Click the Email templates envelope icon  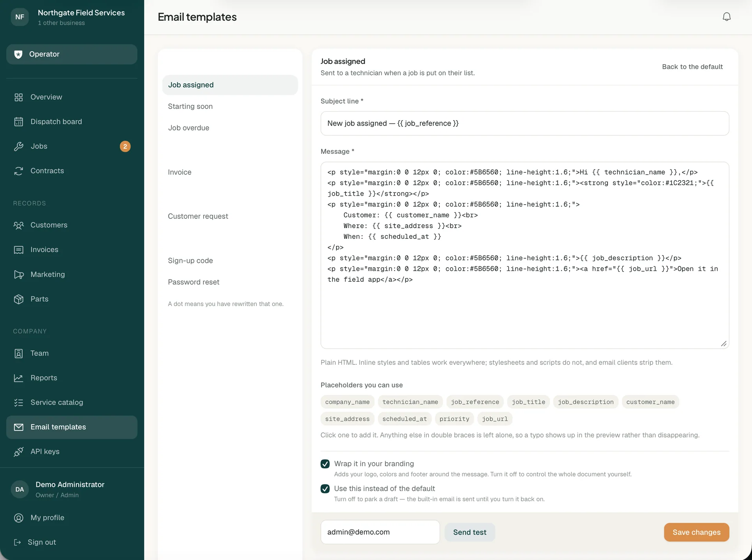(18, 427)
